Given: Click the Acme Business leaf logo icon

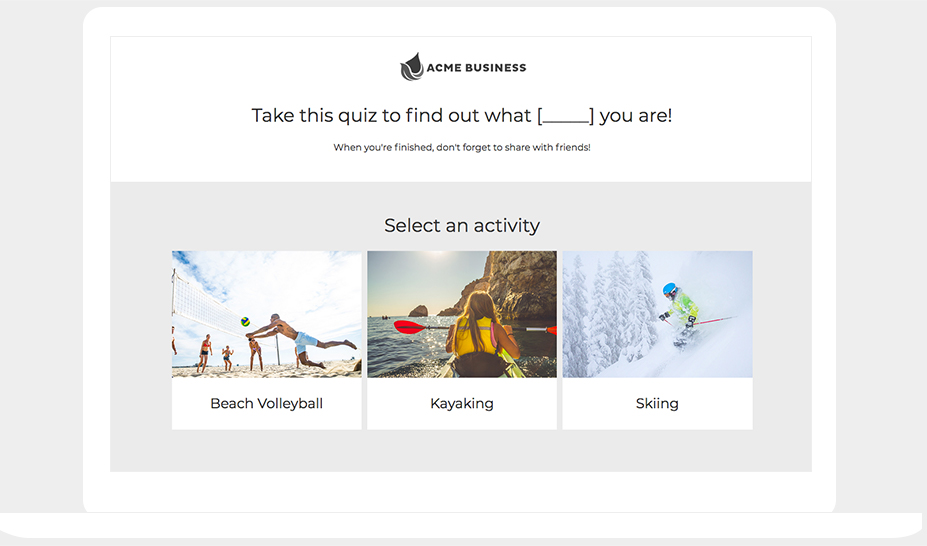Looking at the screenshot, I should (411, 67).
